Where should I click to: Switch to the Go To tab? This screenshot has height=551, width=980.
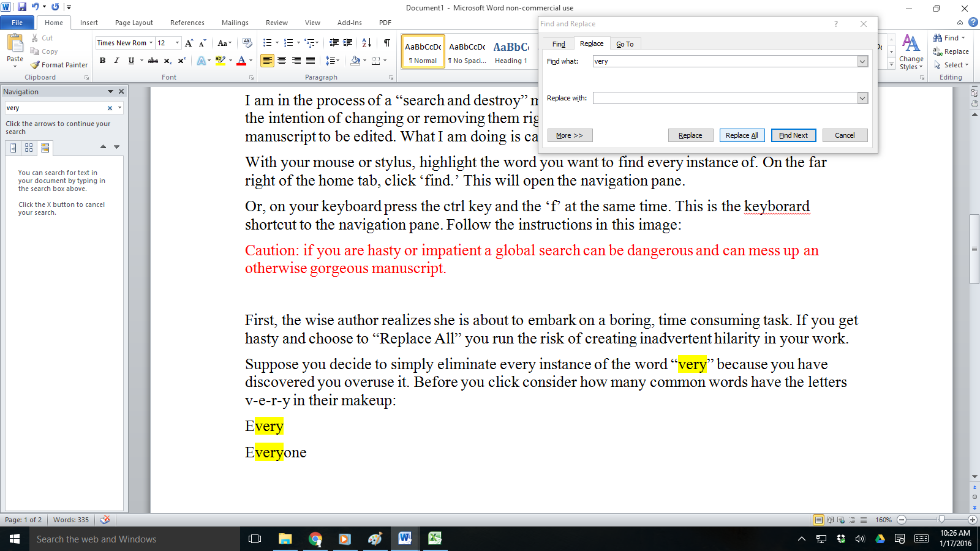(625, 44)
